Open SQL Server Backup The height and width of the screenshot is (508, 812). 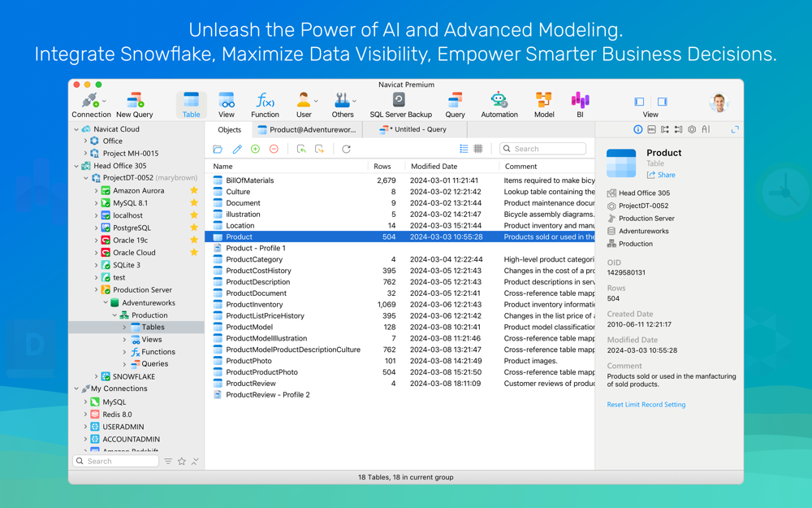[400, 105]
